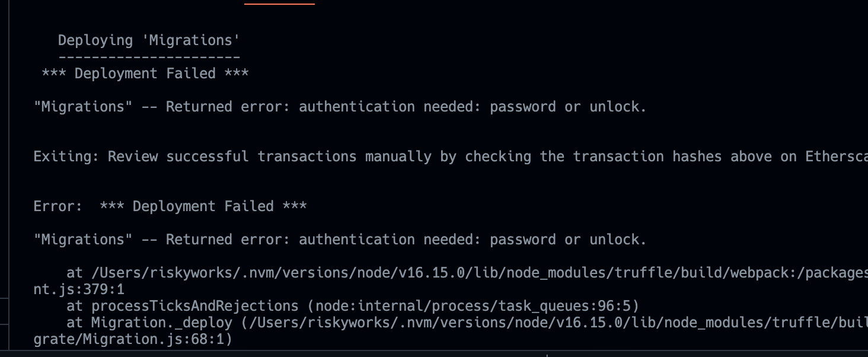Click the "processTicksAndRejections" stack frame
This screenshot has width=868, height=357.
194,306
